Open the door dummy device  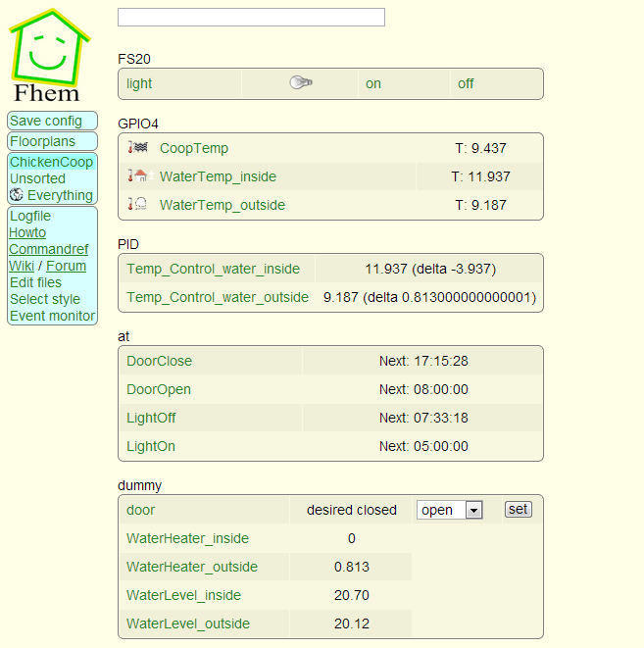pos(140,510)
